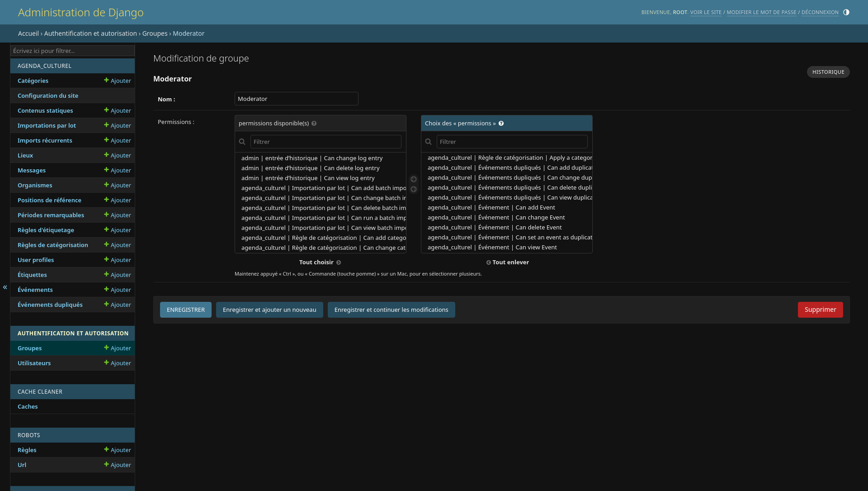Add a new Catégories entry via Ajouter
The height and width of the screenshot is (491, 868).
point(118,81)
